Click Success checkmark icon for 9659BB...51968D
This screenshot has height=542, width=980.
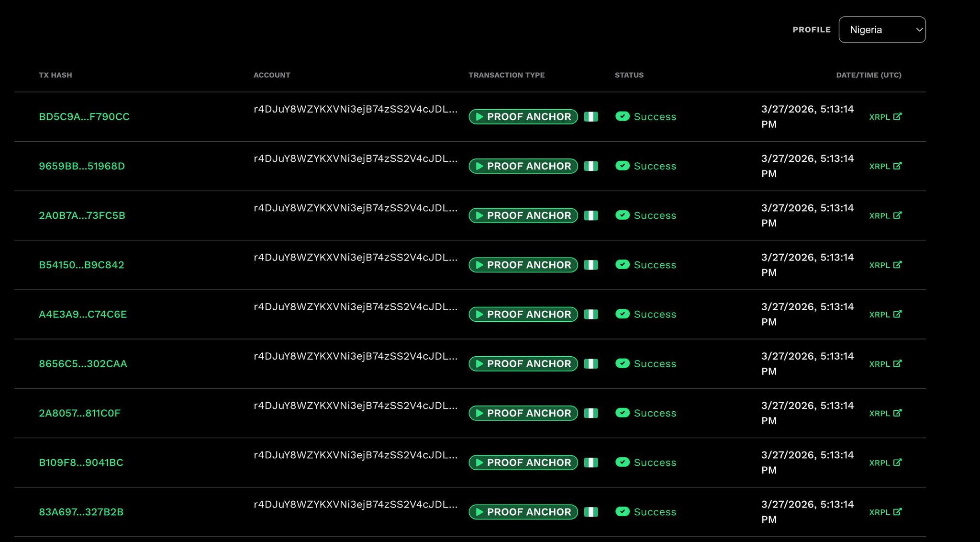coord(622,166)
